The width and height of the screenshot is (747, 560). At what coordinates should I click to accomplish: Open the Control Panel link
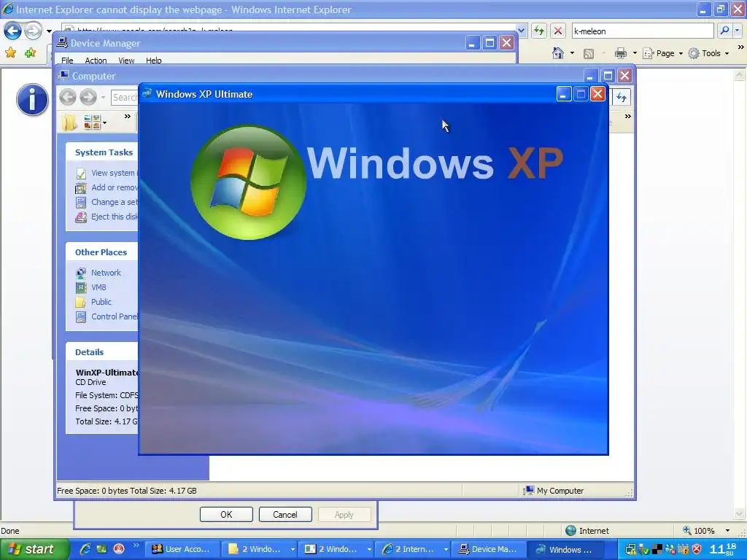click(x=114, y=316)
